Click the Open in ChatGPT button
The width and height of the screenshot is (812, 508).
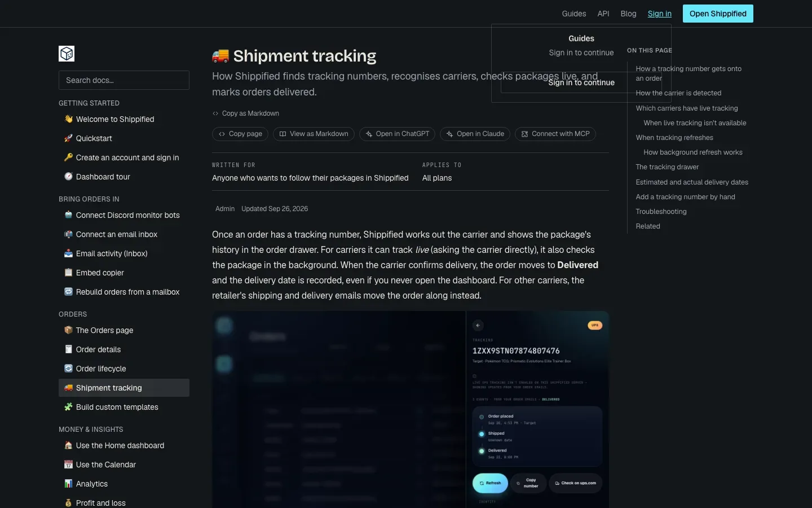[x=398, y=134]
